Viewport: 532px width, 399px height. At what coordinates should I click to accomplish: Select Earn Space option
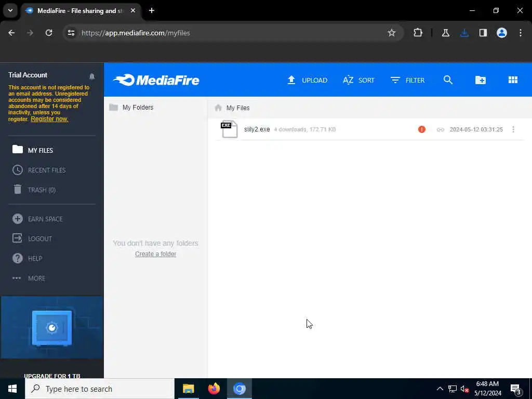tap(37, 219)
